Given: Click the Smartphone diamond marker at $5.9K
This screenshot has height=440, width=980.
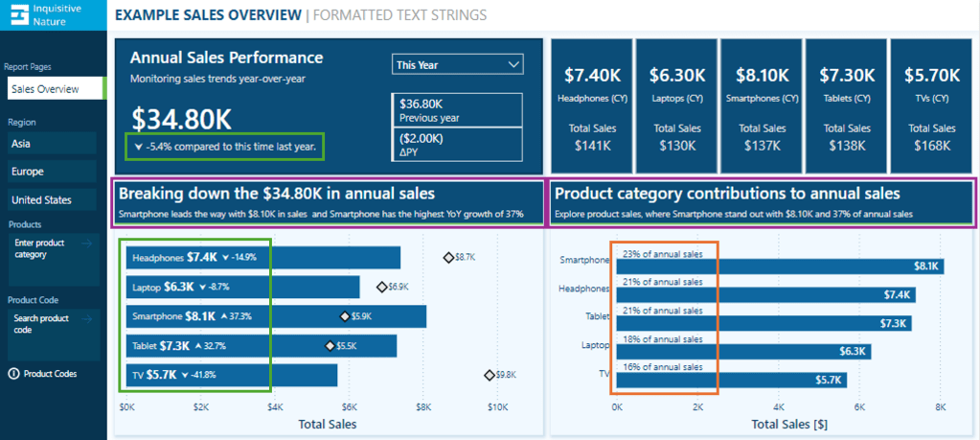Looking at the screenshot, I should click(345, 316).
